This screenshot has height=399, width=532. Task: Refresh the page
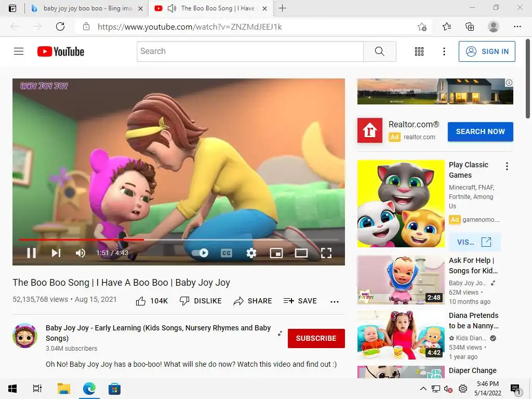[x=60, y=26]
